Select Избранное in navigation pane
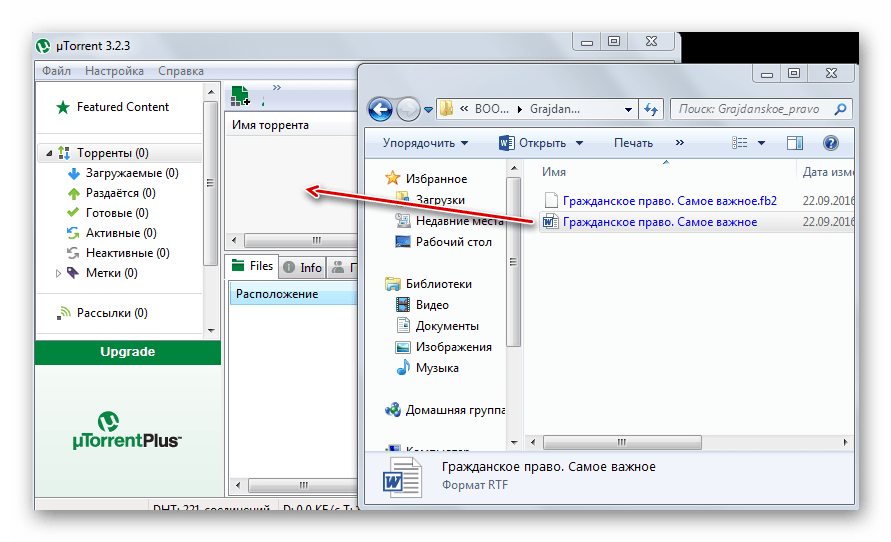The height and width of the screenshot is (542, 891). point(426,179)
